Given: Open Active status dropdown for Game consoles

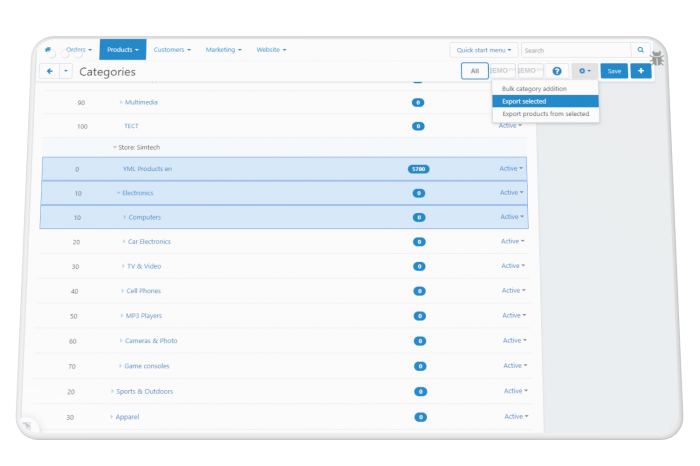Looking at the screenshot, I should [x=515, y=366].
